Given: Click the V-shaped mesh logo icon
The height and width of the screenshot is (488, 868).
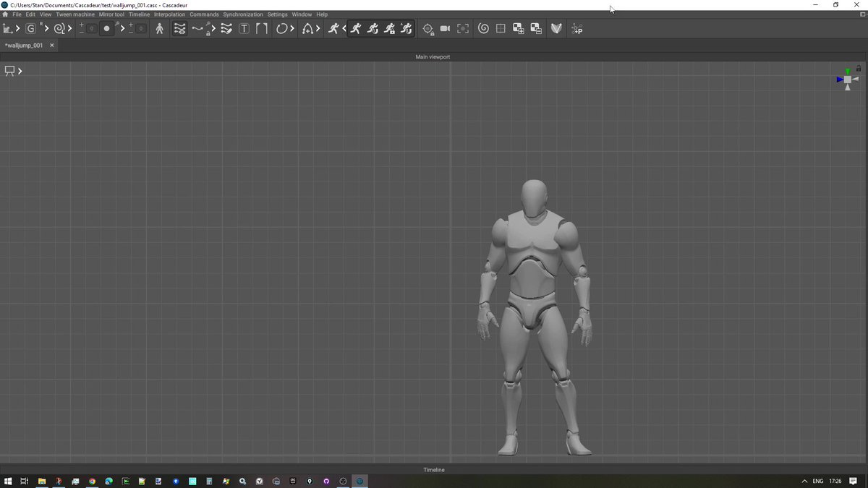Looking at the screenshot, I should pos(556,29).
